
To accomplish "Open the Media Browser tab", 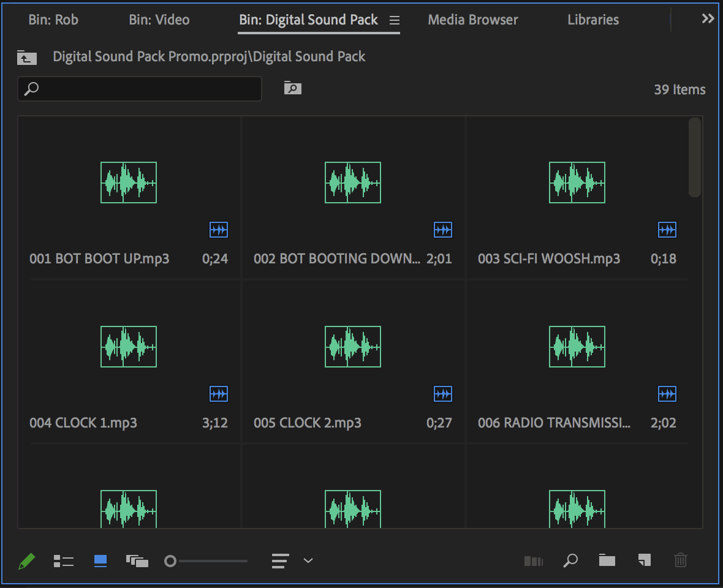I will tap(472, 20).
